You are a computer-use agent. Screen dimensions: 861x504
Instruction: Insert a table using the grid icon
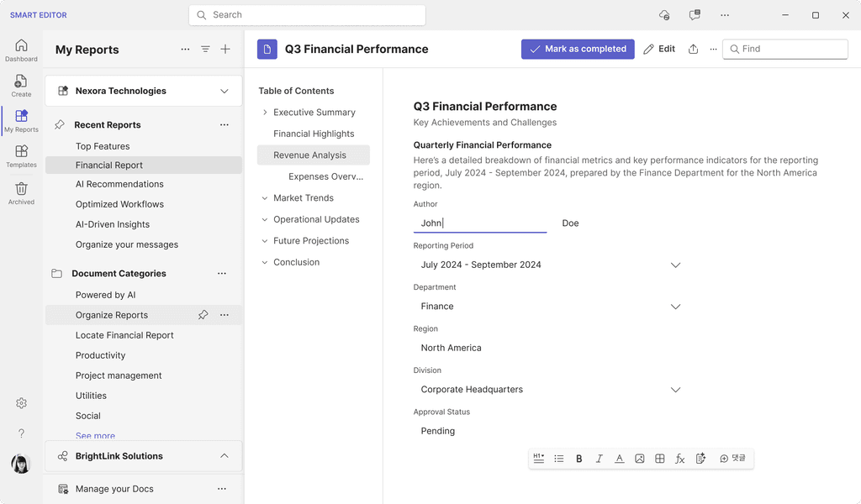tap(660, 459)
